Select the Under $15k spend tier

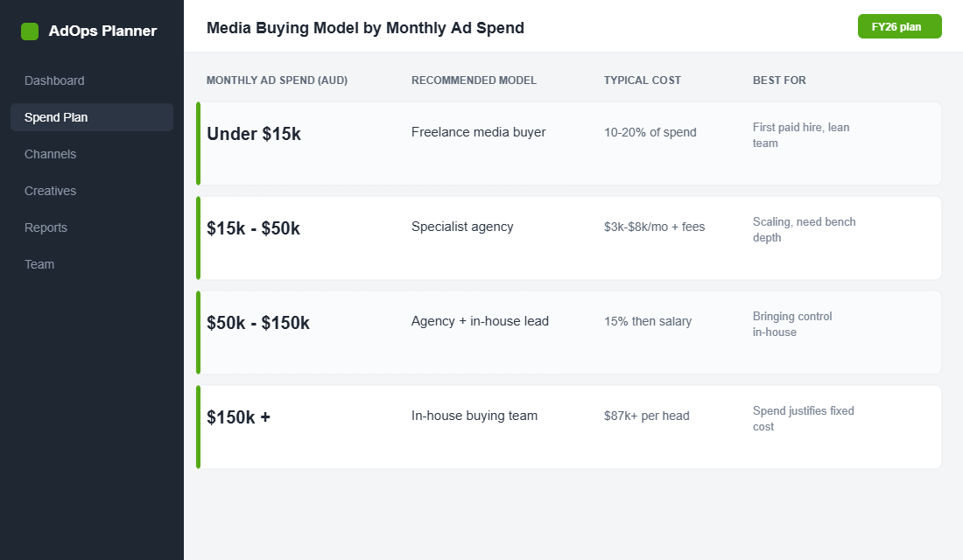click(x=254, y=134)
